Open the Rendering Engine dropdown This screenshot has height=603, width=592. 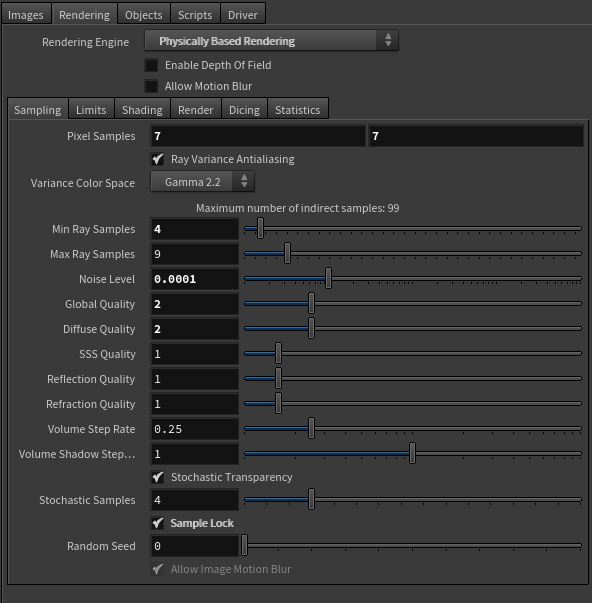point(272,41)
